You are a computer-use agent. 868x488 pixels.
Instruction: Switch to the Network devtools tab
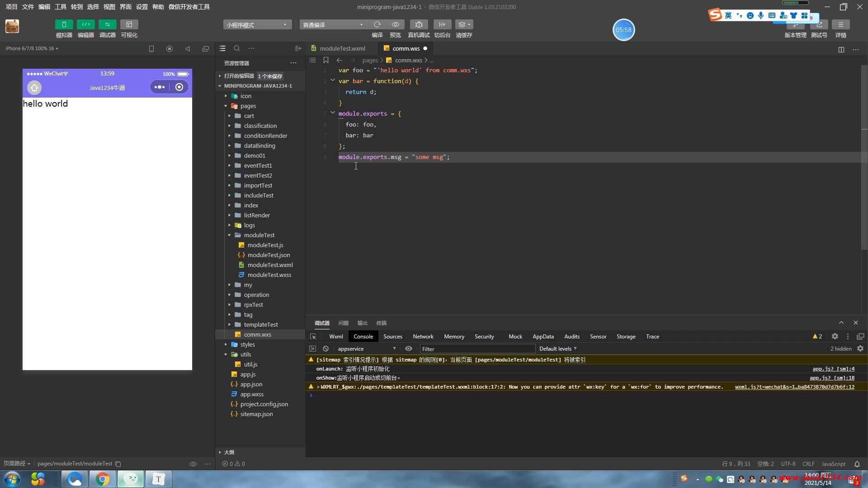(x=423, y=336)
